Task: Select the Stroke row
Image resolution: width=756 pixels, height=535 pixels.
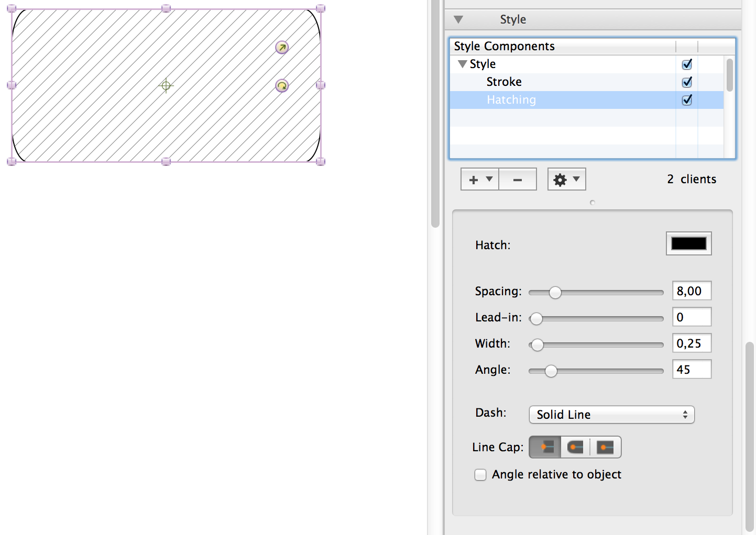Action: point(587,82)
